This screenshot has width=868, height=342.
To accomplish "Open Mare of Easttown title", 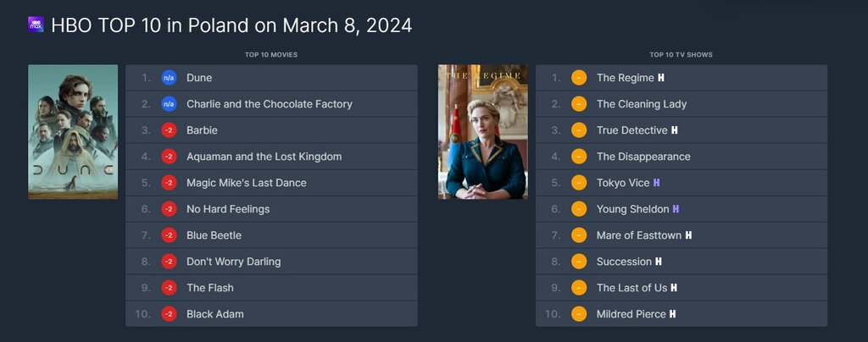I will 639,235.
